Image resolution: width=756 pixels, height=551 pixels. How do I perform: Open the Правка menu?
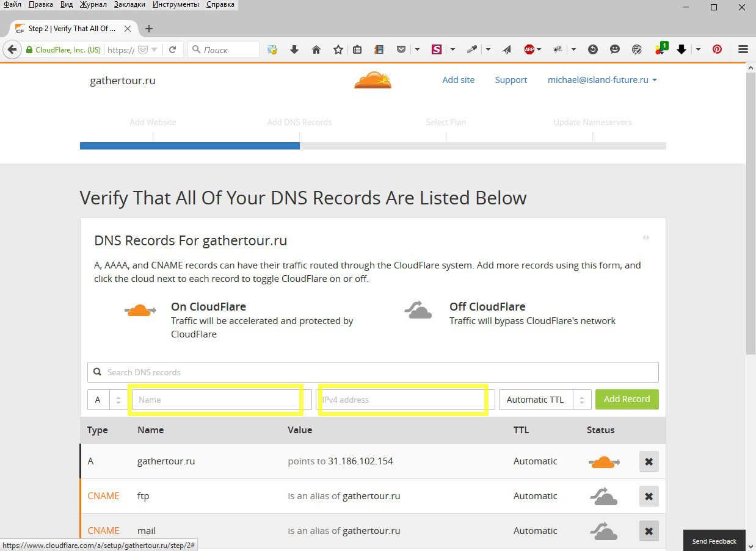(x=40, y=4)
